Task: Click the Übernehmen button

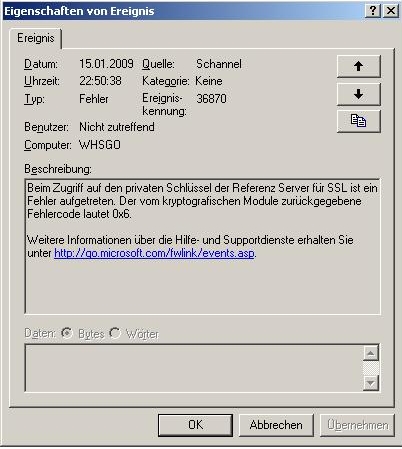Action: 357,425
